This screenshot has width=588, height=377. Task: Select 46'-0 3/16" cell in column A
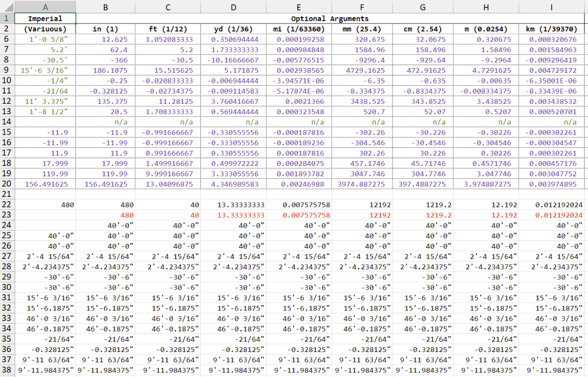click(x=46, y=318)
